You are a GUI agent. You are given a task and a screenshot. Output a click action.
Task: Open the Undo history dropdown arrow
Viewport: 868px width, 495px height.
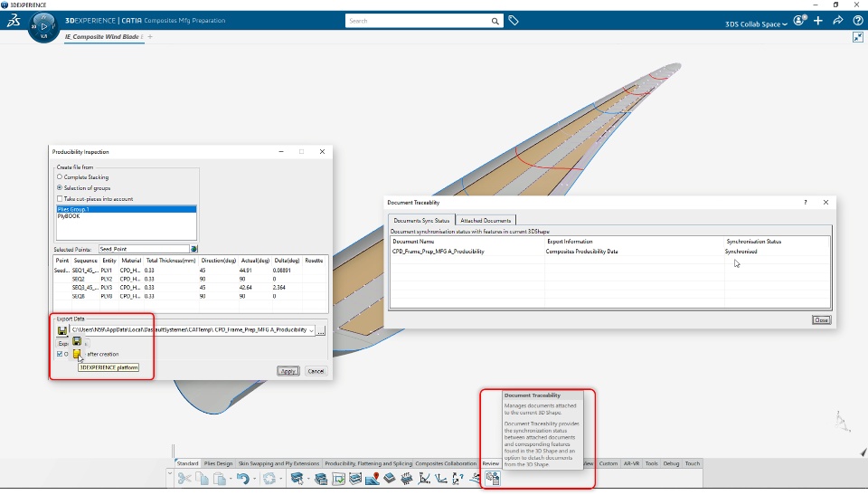(254, 479)
